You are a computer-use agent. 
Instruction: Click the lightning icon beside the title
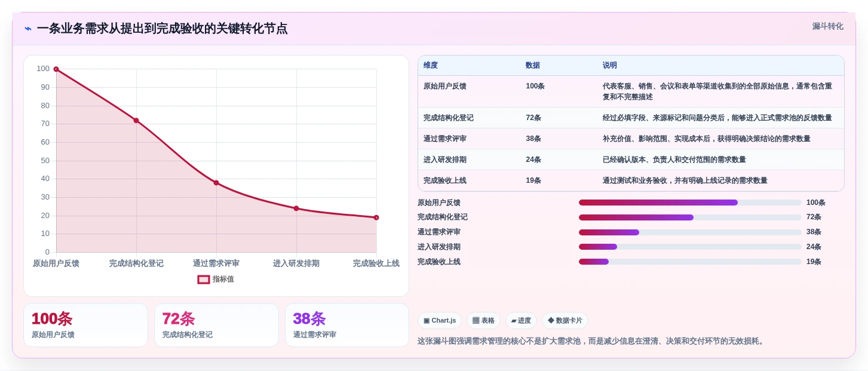click(x=28, y=29)
